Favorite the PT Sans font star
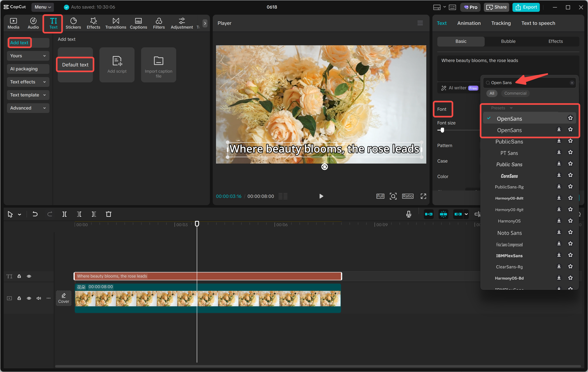Image resolution: width=588 pixels, height=372 pixels. pos(570,153)
